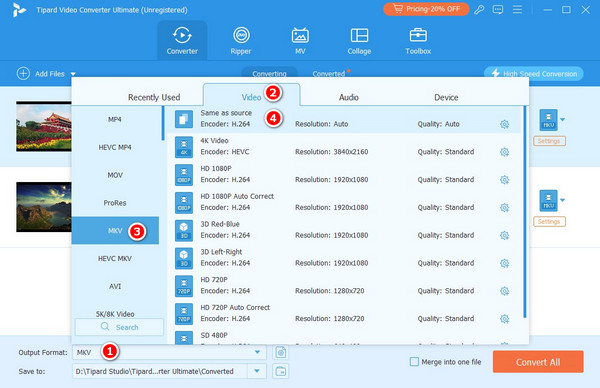Viewport: 600px width, 388px height.
Task: Select the mountain landscape video thumbnail
Action: point(44,207)
